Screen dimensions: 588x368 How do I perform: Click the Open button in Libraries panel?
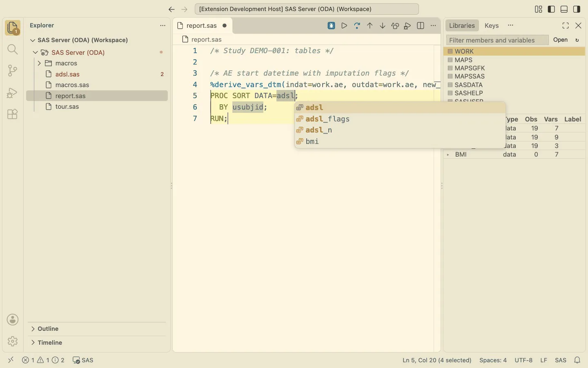pos(561,40)
